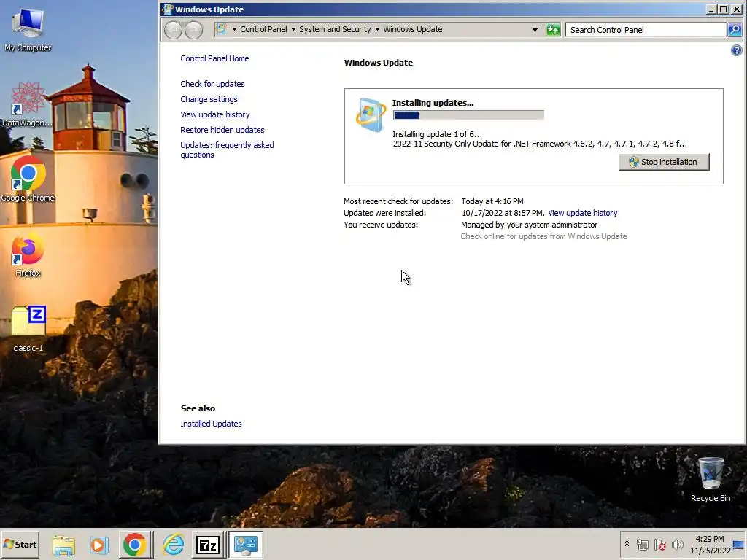
Task: Click Control Panel in the breadcrumb
Action: click(x=263, y=29)
